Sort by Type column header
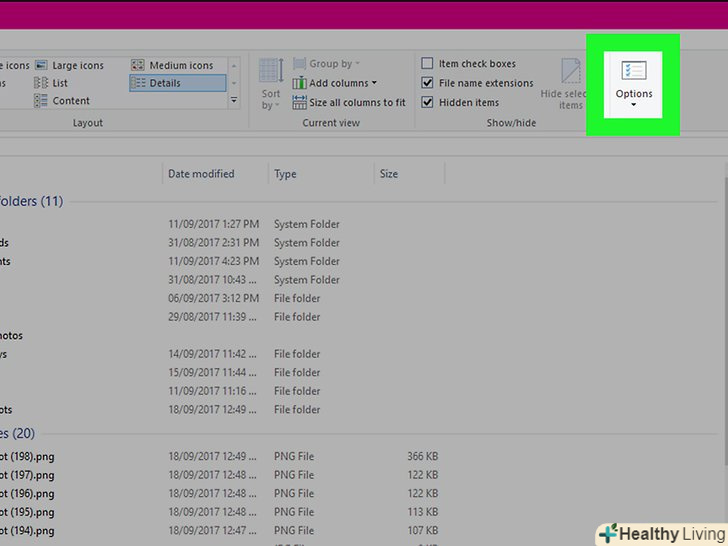 [x=321, y=174]
